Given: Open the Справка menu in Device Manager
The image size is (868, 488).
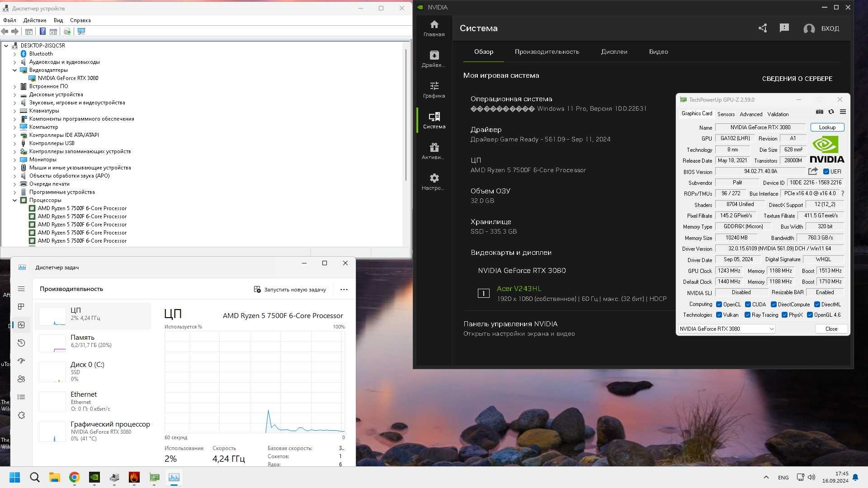Looking at the screenshot, I should click(80, 20).
